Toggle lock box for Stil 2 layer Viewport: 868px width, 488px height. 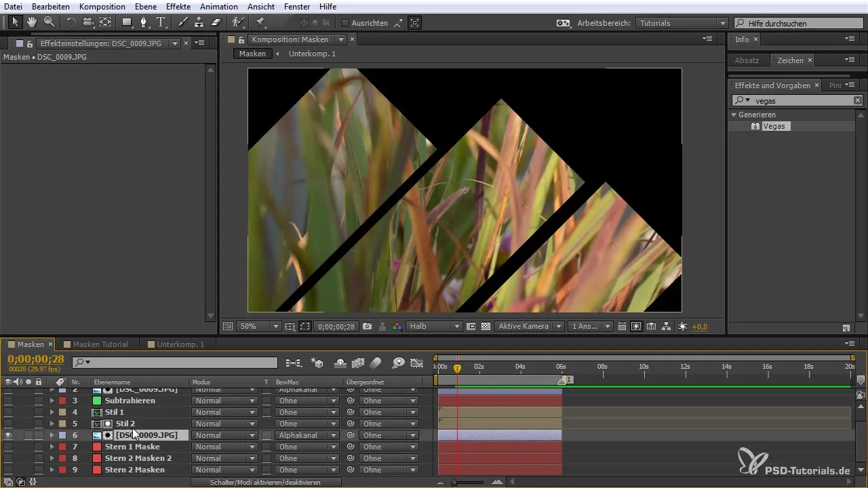[x=39, y=424]
